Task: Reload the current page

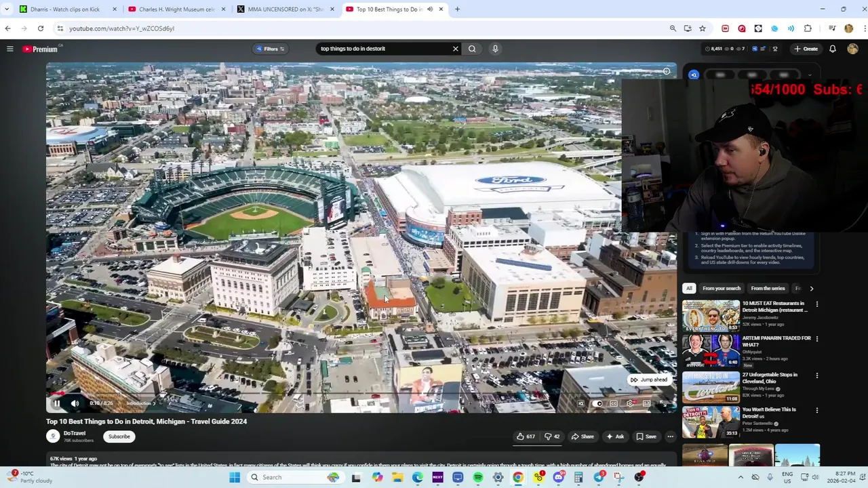Action: pos(41,28)
